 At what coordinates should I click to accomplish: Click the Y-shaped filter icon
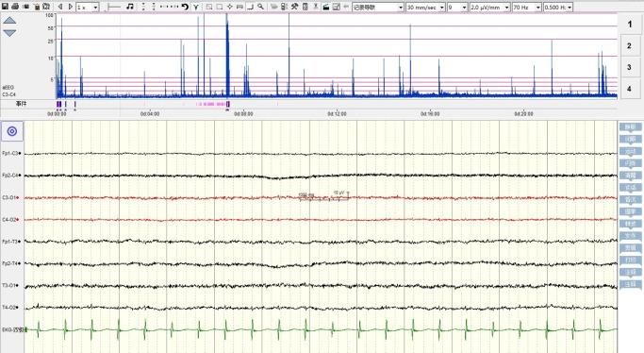pos(196,7)
